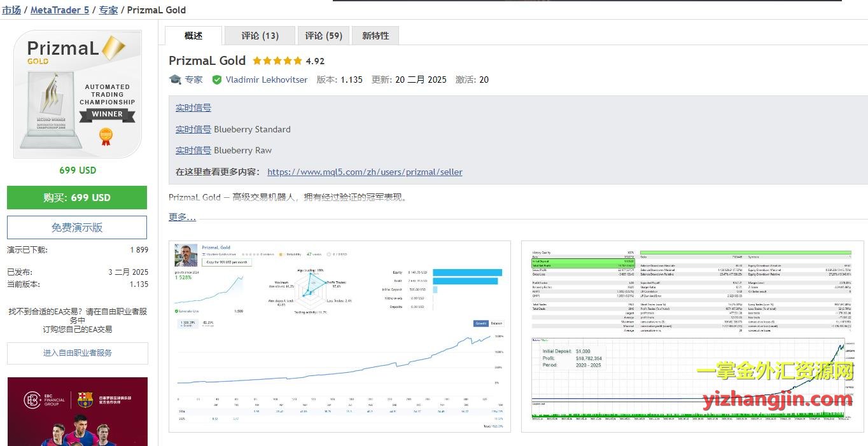Click the green 699 USD price under the logo
The height and width of the screenshot is (446, 868).
click(78, 170)
